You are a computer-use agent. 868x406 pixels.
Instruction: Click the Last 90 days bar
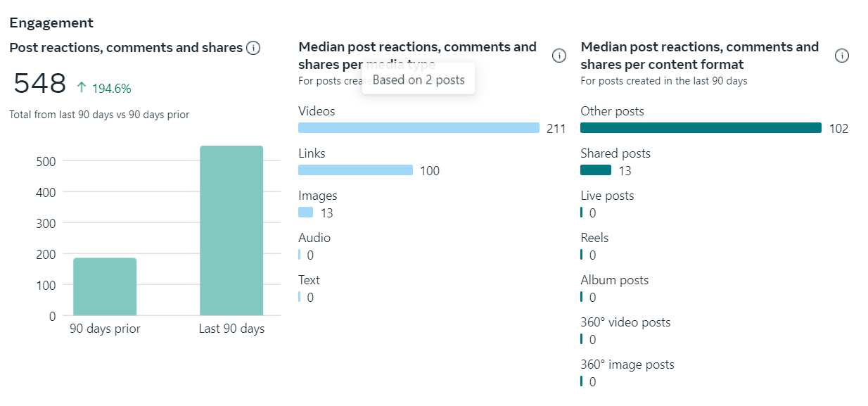(x=231, y=231)
